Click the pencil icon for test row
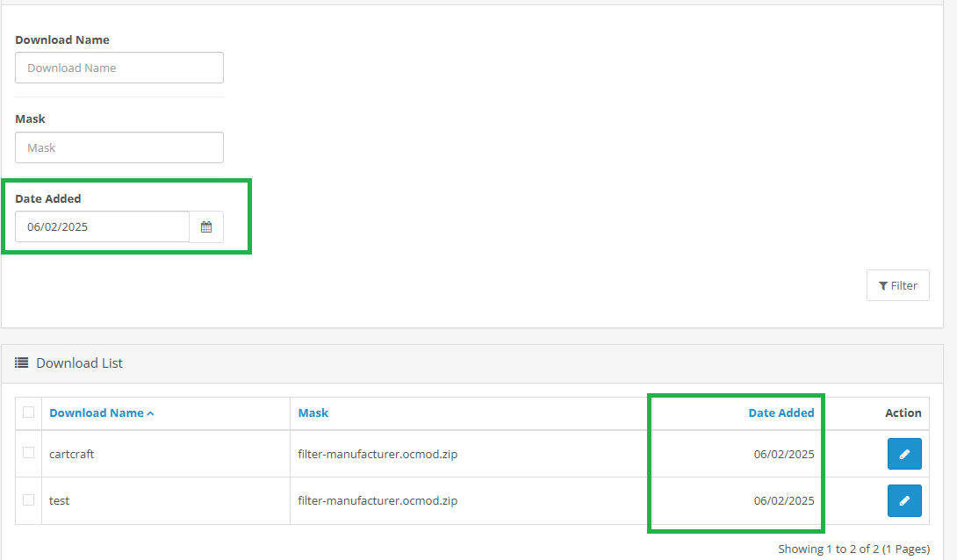Viewport: 957px width, 560px height. tap(904, 500)
